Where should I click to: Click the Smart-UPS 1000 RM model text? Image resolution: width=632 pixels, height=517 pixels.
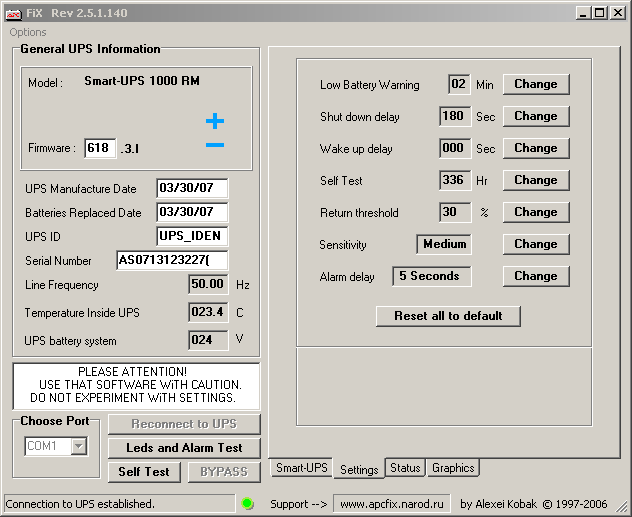[142, 81]
